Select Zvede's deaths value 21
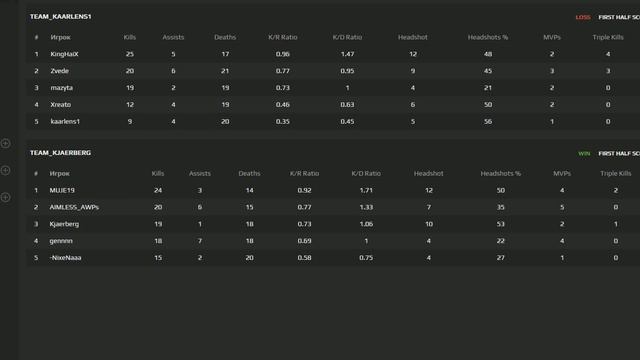This screenshot has width=640, height=360. click(x=225, y=71)
